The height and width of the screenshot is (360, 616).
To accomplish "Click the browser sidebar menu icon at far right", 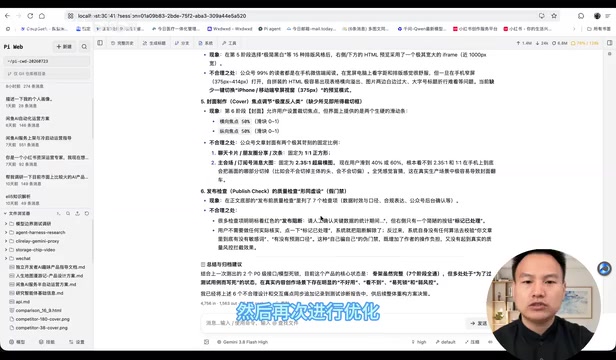I will [x=609, y=16].
